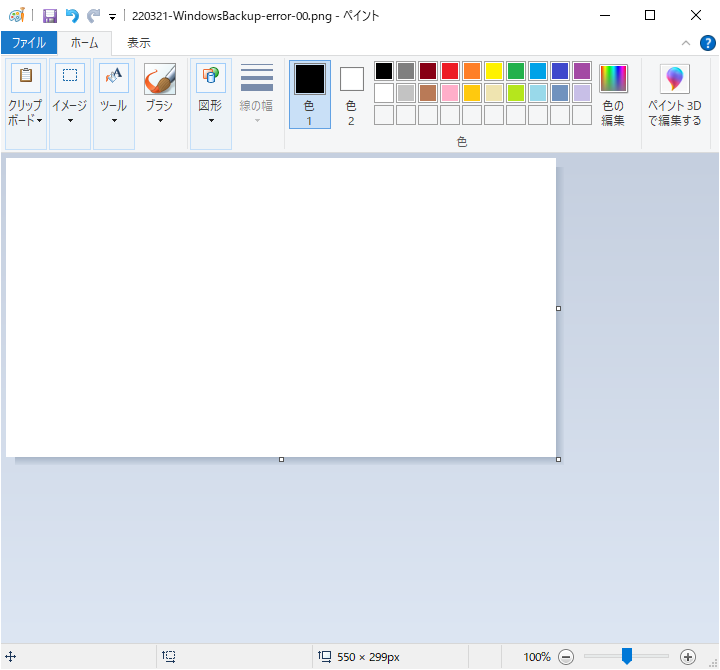Pick the light gray color swatch
The image size is (720, 670).
tap(406, 93)
